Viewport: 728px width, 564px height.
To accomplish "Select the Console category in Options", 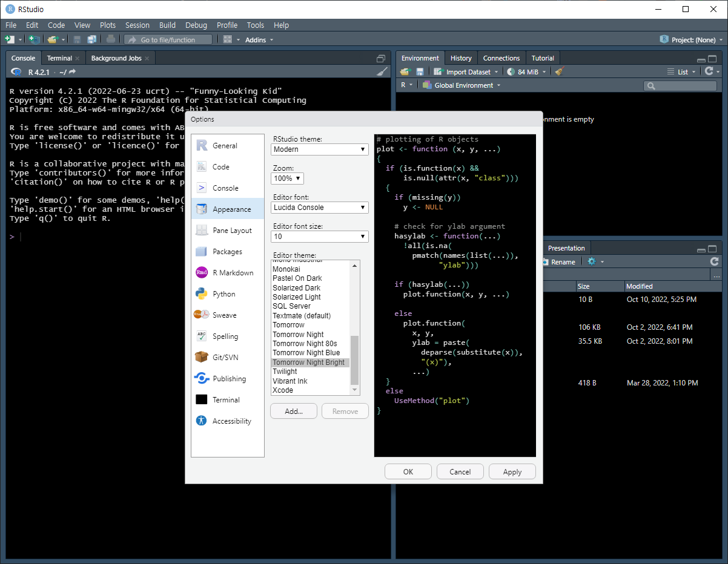I will click(228, 188).
